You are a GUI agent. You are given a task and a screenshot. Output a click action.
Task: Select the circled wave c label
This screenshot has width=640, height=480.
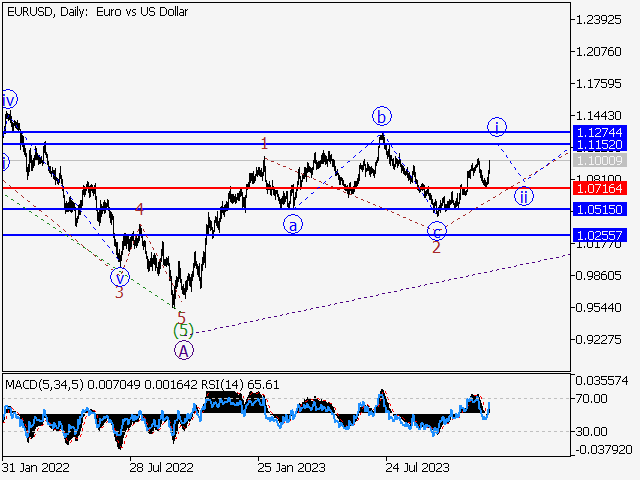click(437, 231)
